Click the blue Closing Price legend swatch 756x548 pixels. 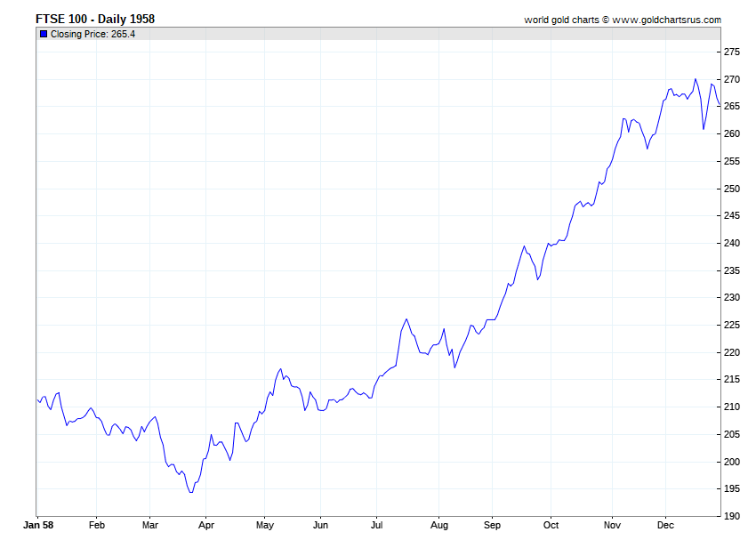click(44, 34)
